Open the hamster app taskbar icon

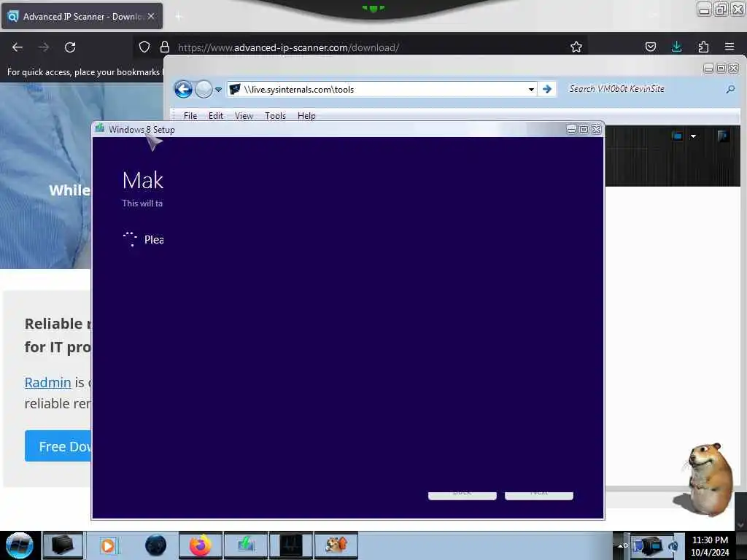point(336,545)
